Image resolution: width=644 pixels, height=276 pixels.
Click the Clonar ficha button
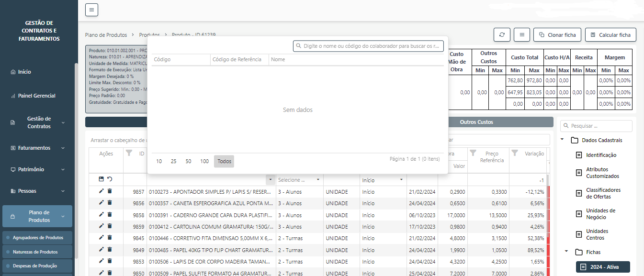557,35
